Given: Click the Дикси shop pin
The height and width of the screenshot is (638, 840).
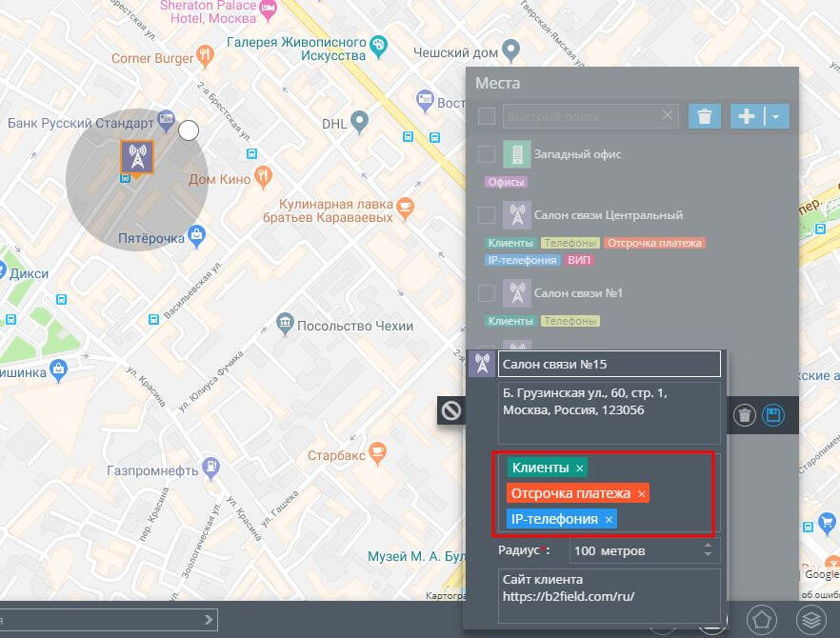Looking at the screenshot, I should point(2,271).
